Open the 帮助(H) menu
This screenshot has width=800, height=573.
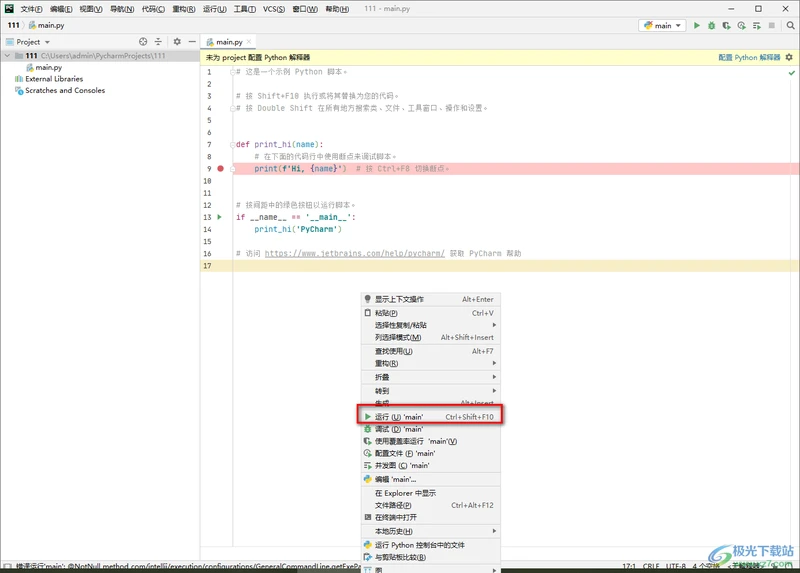tap(337, 9)
